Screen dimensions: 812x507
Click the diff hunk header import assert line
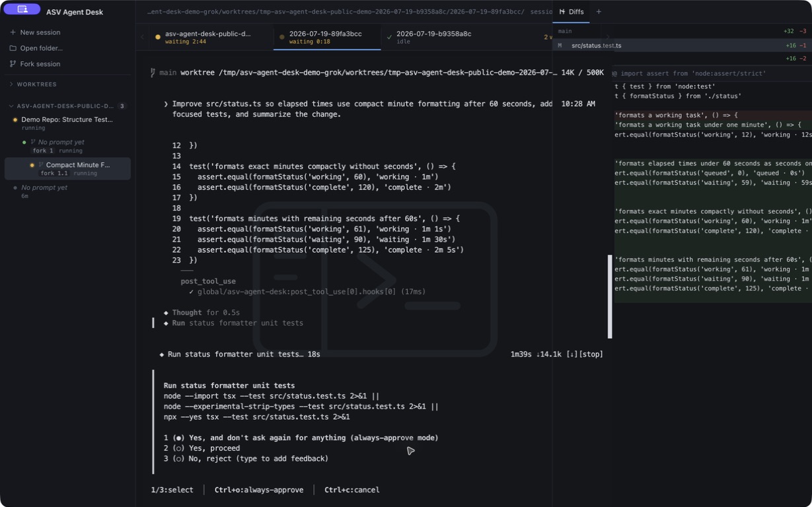689,73
